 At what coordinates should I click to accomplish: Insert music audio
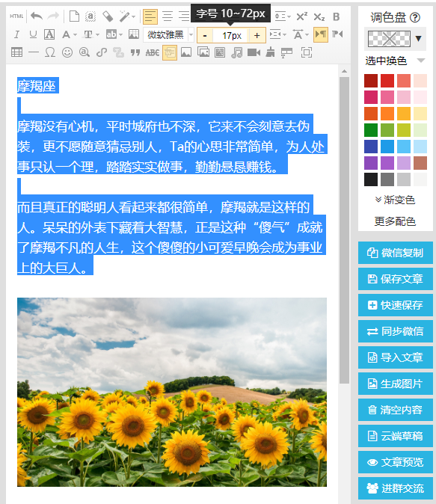[236, 52]
